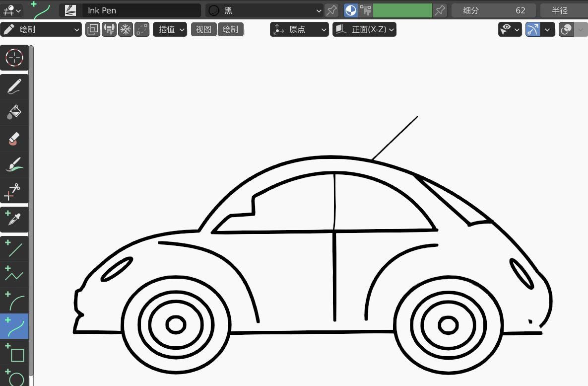Switch to vertex color mode

click(x=350, y=10)
